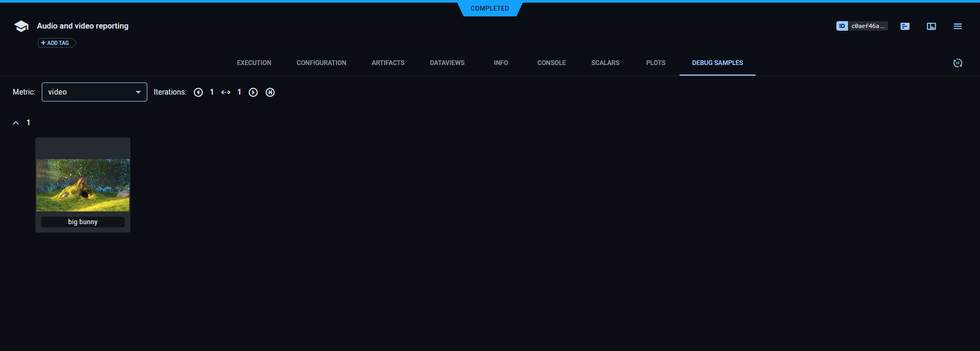Click the big bunny sample label
The image size is (980, 351).
pyautogui.click(x=83, y=222)
